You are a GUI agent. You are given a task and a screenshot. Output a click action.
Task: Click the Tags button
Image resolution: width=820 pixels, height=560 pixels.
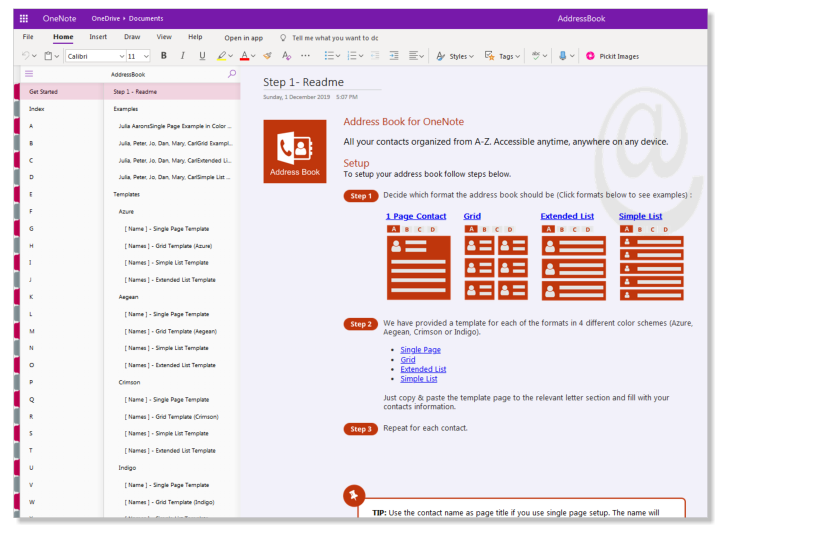point(502,56)
